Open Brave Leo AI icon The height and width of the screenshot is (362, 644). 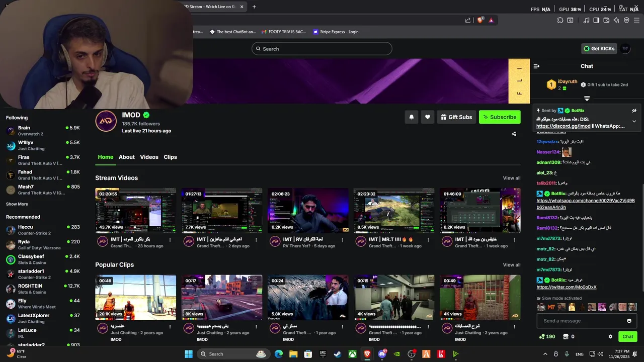[x=616, y=20]
